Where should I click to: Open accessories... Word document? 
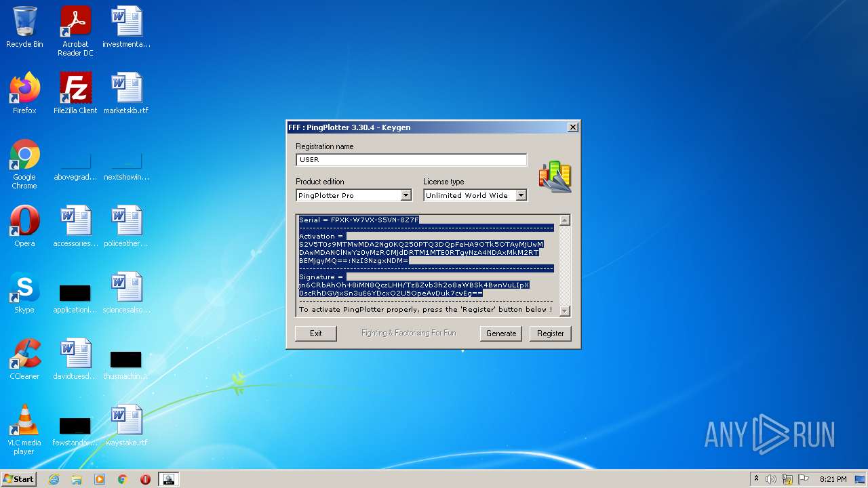[75, 226]
